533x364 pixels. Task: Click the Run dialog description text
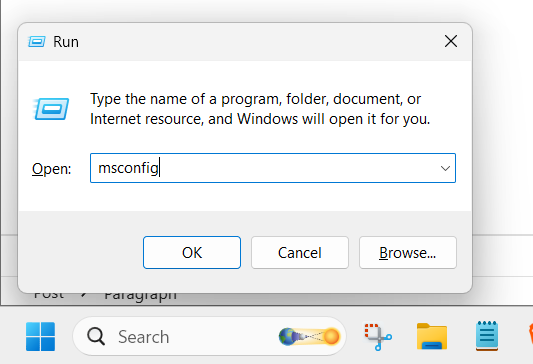pos(260,109)
